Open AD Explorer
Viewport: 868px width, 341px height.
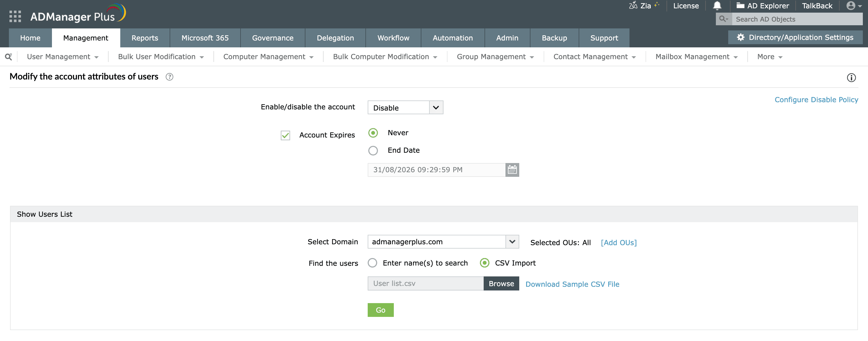coord(763,6)
